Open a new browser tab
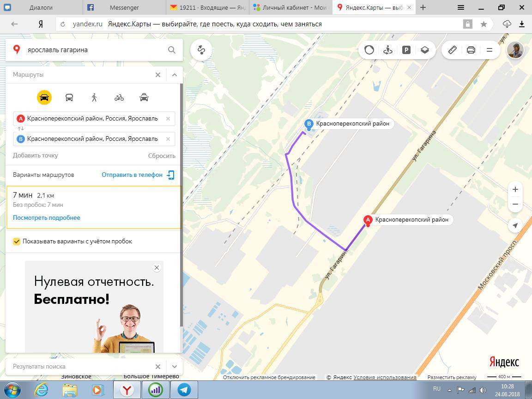The width and height of the screenshot is (532, 399). point(423,7)
